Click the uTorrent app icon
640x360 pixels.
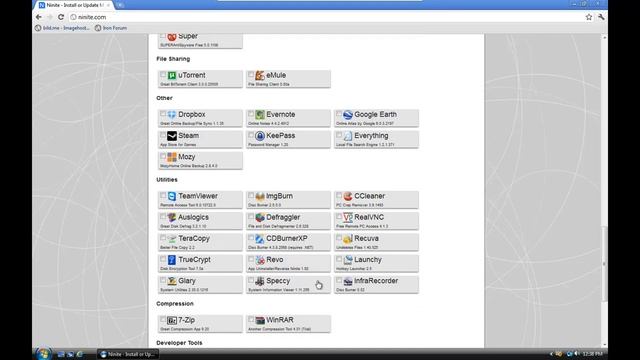click(x=172, y=75)
